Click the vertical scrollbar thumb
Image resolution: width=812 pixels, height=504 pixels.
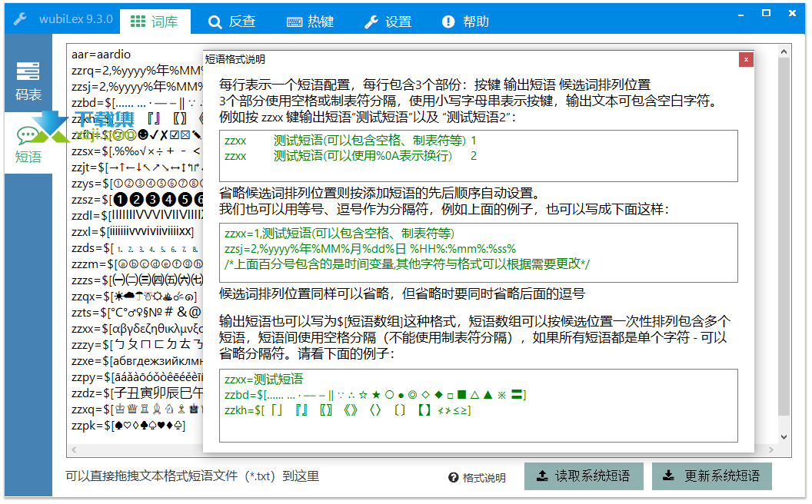[x=784, y=237]
